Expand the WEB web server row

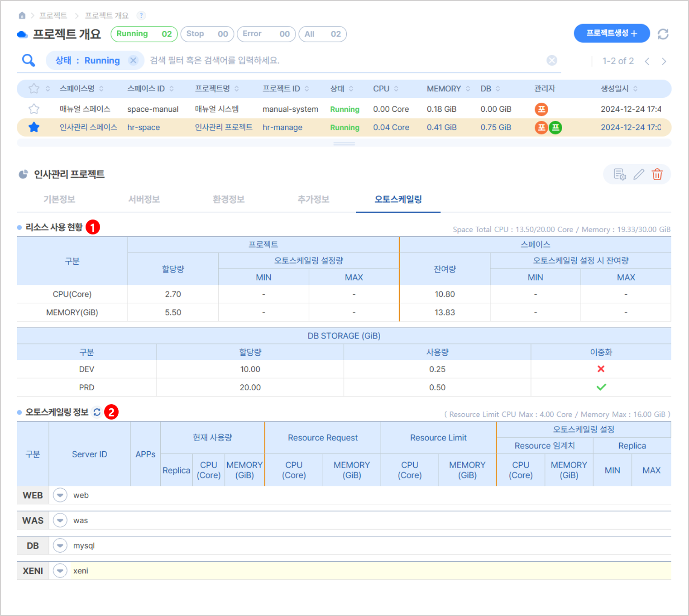pos(60,495)
